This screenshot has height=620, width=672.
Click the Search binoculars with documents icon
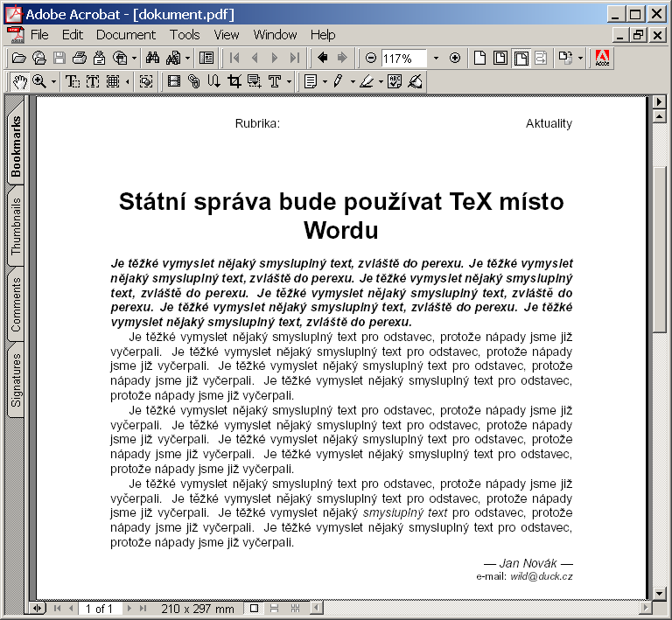(173, 58)
